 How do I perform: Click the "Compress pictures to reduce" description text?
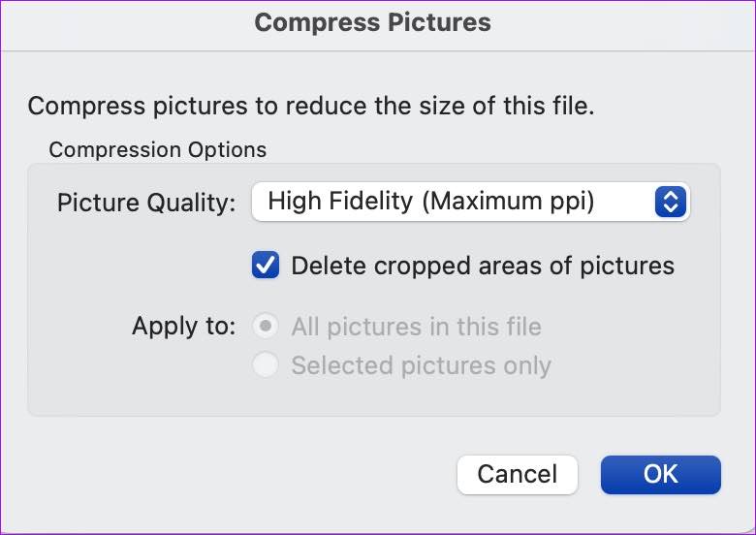pyautogui.click(x=310, y=106)
